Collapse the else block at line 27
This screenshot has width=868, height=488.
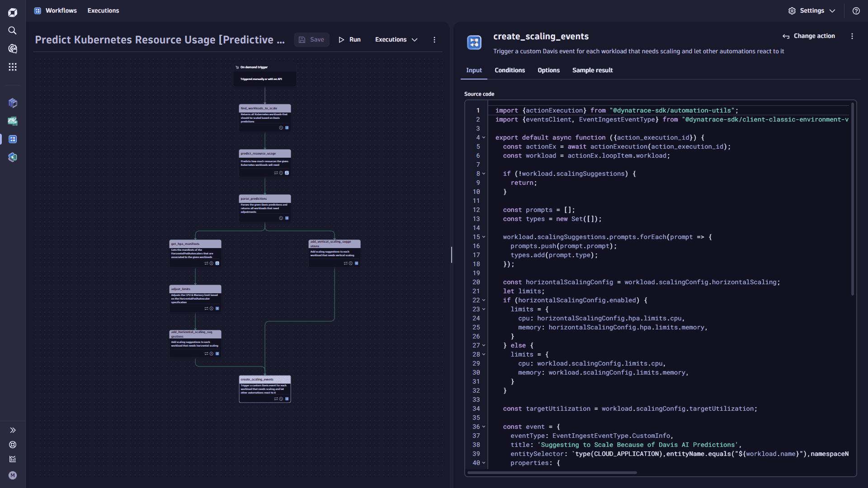[x=484, y=345]
